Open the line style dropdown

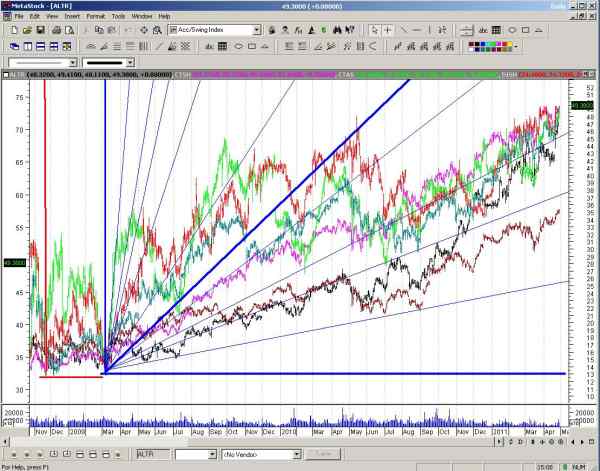coord(73,62)
